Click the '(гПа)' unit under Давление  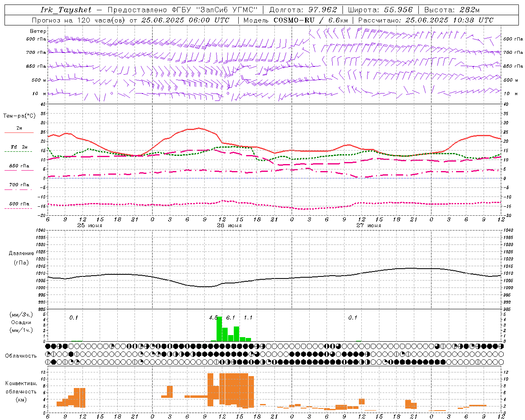point(21,262)
